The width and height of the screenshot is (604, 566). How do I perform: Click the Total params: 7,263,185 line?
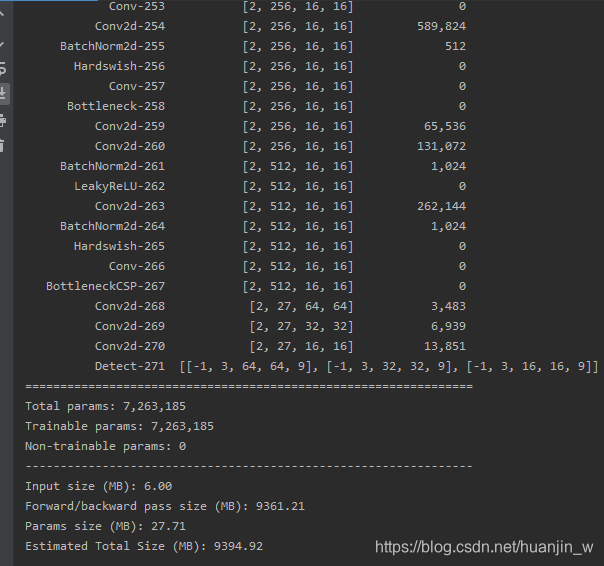point(106,406)
